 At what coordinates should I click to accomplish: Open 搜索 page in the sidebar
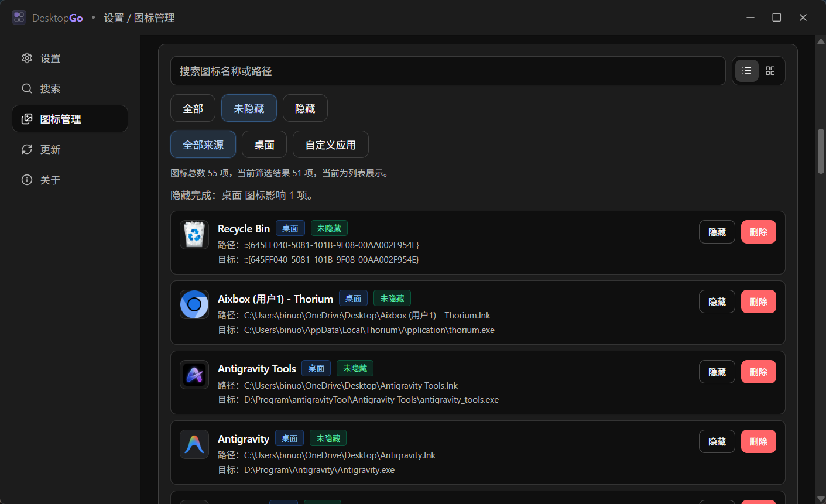tap(50, 88)
